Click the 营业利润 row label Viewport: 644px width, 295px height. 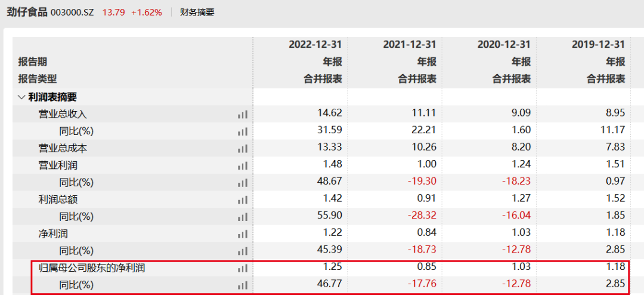(58, 166)
